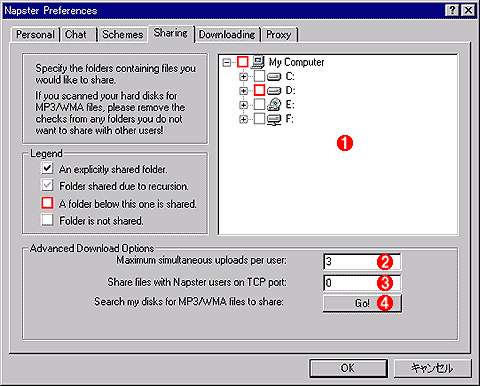Confirm with the OK button
Image resolution: width=480 pixels, height=386 pixels.
[x=348, y=368]
